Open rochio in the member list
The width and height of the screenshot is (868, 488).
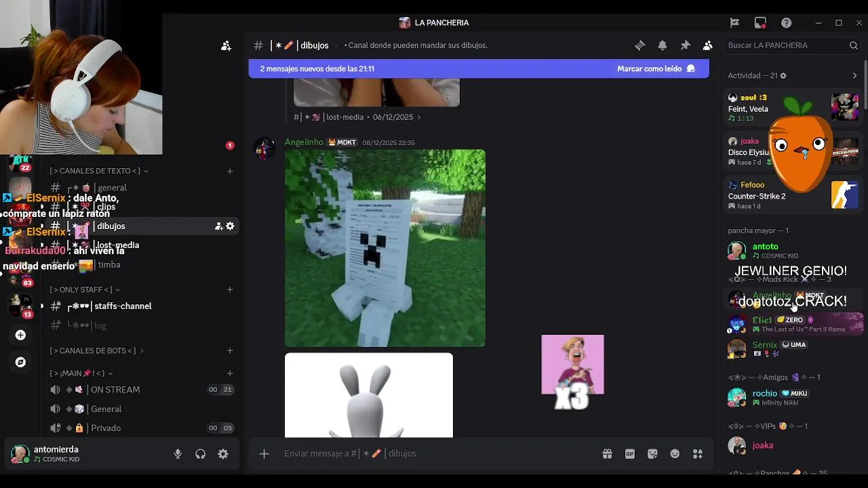[x=793, y=397]
